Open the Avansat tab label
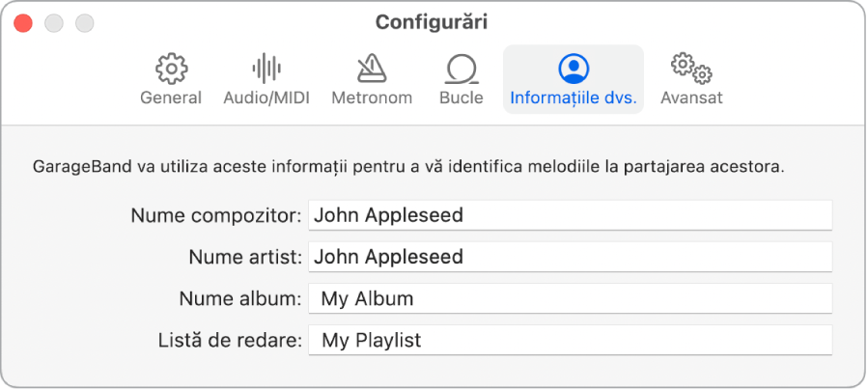 tap(691, 97)
